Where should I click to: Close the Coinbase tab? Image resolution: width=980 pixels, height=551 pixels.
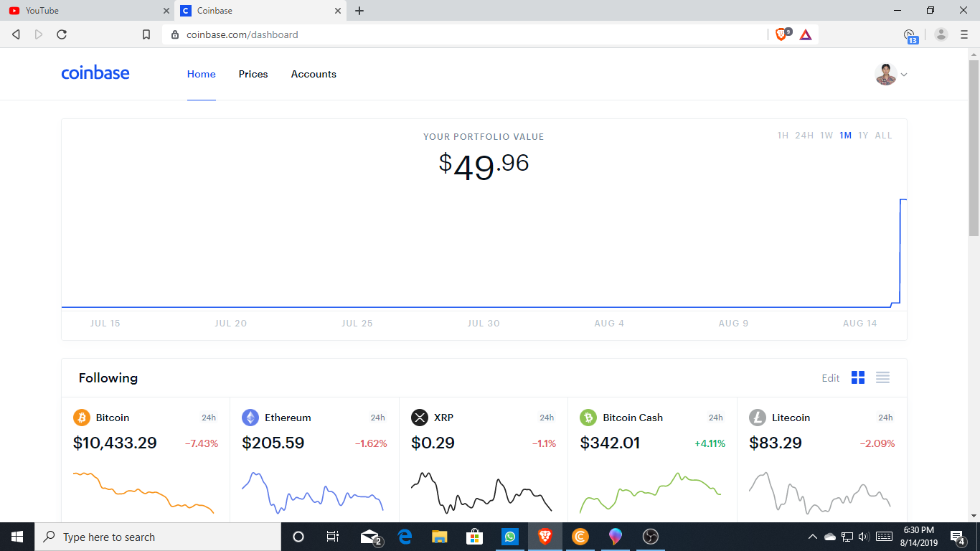point(338,11)
